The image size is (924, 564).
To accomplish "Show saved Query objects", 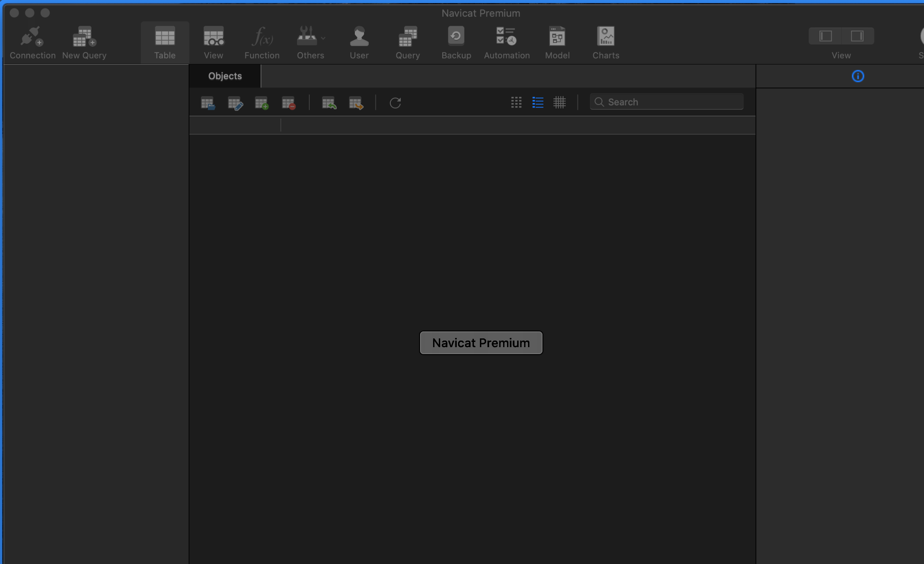I will pos(408,42).
